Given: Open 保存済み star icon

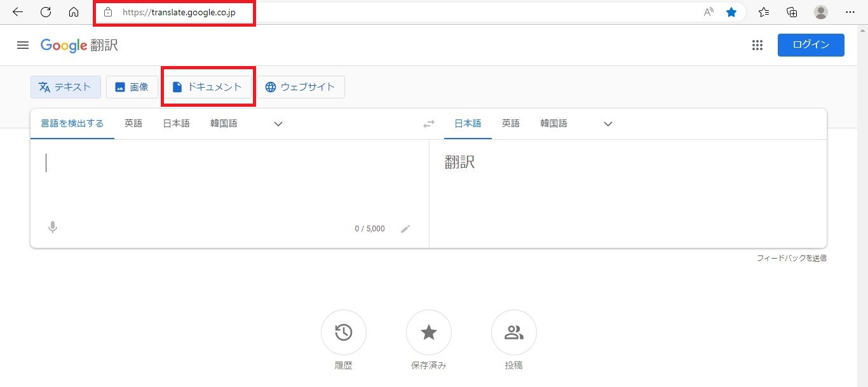Looking at the screenshot, I should click(429, 332).
